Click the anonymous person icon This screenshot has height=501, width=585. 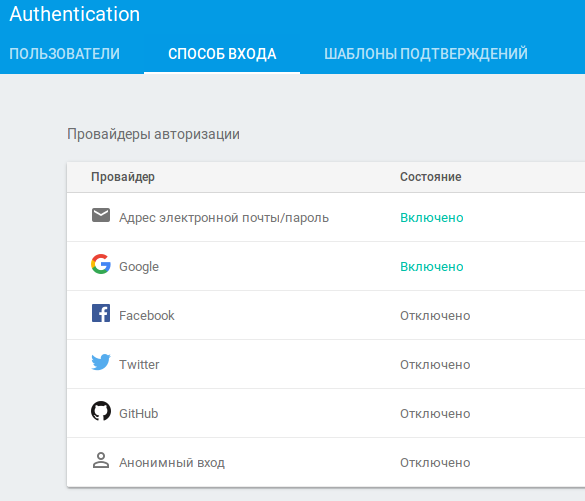101,460
